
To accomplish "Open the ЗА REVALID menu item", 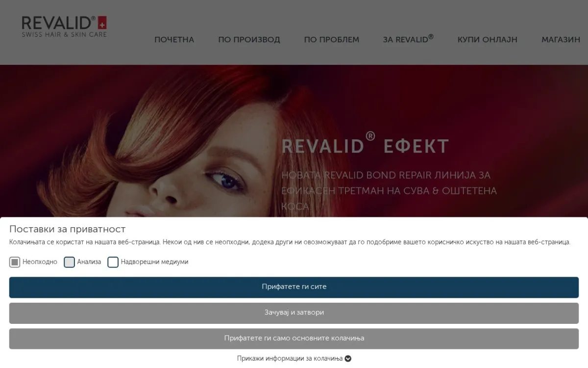I will tap(408, 39).
